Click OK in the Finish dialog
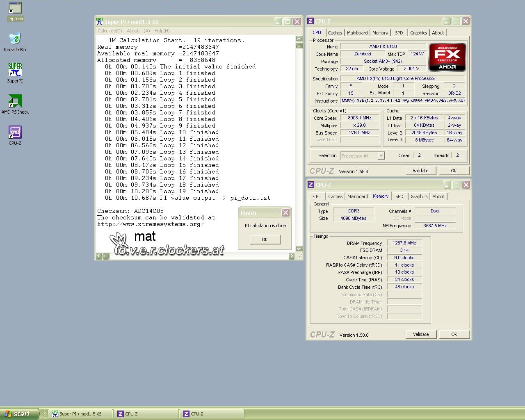 click(265, 240)
